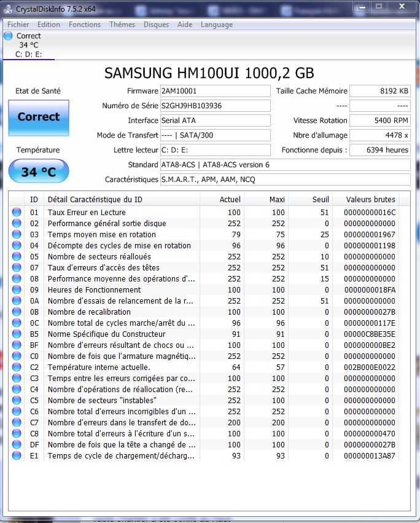This screenshot has width=420, height=523.
Task: Click status orb for Nombre de recalibration
Action: (x=17, y=312)
